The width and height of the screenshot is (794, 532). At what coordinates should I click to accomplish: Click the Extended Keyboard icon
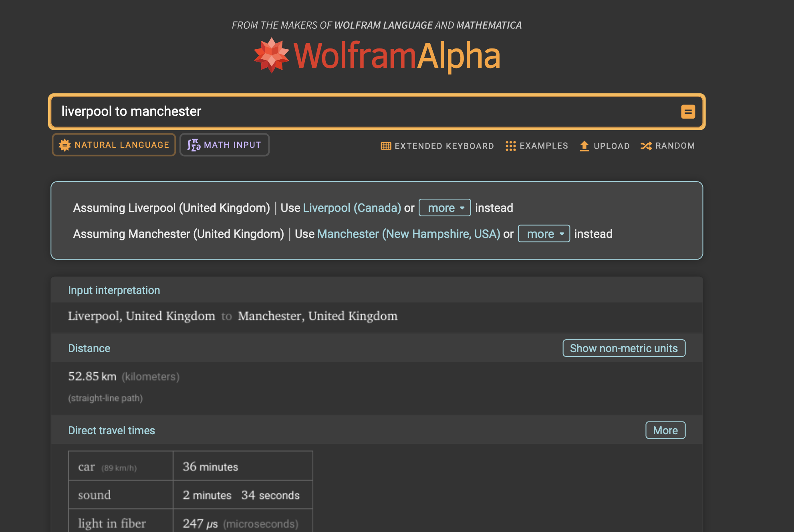(x=386, y=146)
